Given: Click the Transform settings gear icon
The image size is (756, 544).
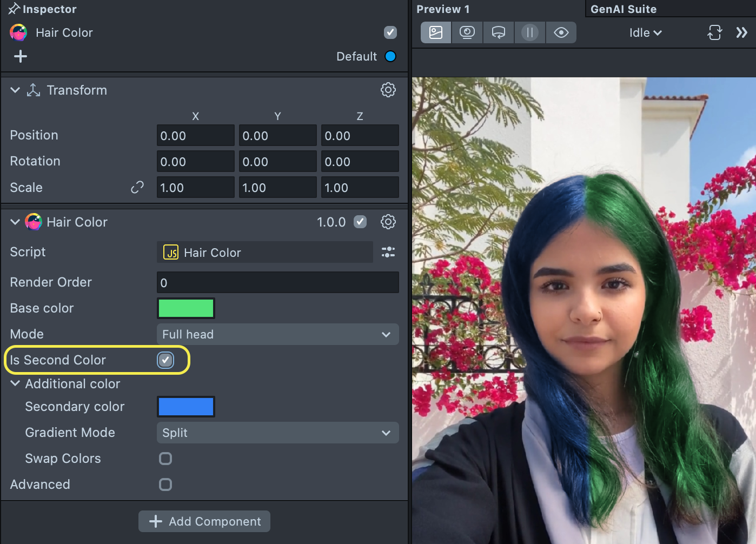Looking at the screenshot, I should point(388,90).
